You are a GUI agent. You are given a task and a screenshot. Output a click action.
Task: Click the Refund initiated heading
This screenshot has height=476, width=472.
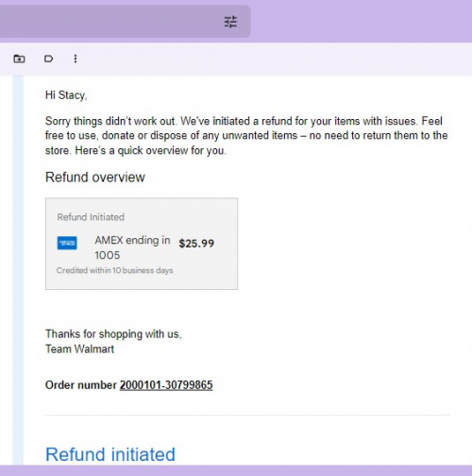point(110,454)
